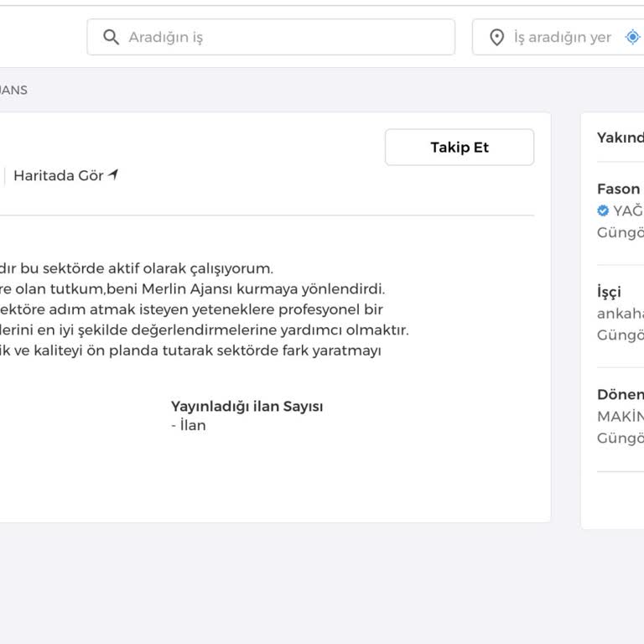Open the İşçi job listing
644x644 pixels.
610,292
